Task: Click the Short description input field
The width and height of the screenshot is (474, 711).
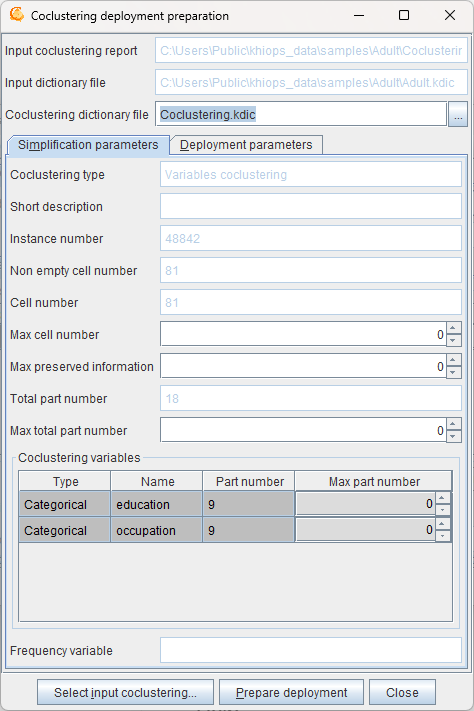Action: point(311,206)
